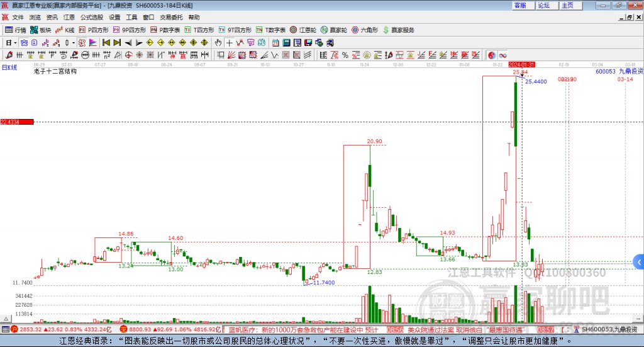Open the 日 period dropdown

[x=11, y=43]
